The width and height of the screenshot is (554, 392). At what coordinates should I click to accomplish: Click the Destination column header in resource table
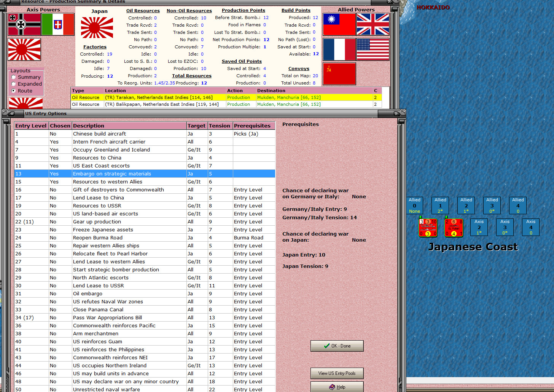point(314,91)
